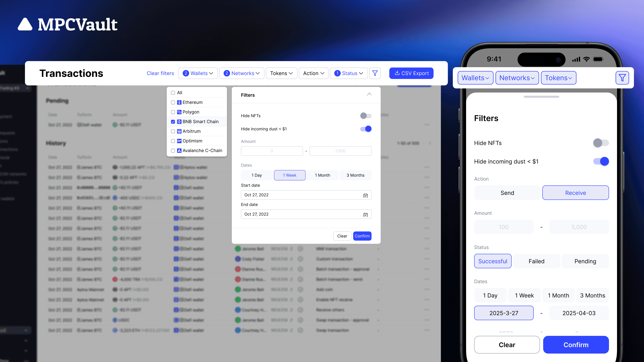Screen dimensions: 644x362
Task: Open the Status dropdown
Action: pos(349,73)
